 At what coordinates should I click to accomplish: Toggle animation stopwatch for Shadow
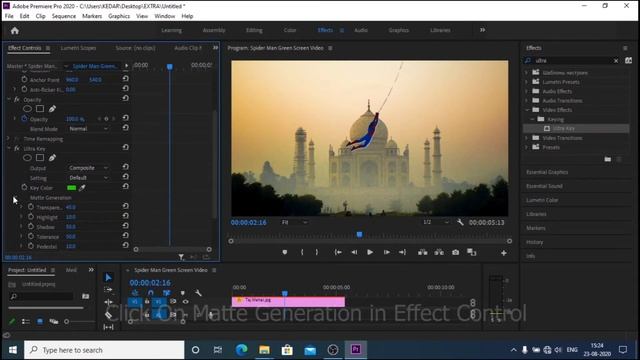click(x=31, y=227)
